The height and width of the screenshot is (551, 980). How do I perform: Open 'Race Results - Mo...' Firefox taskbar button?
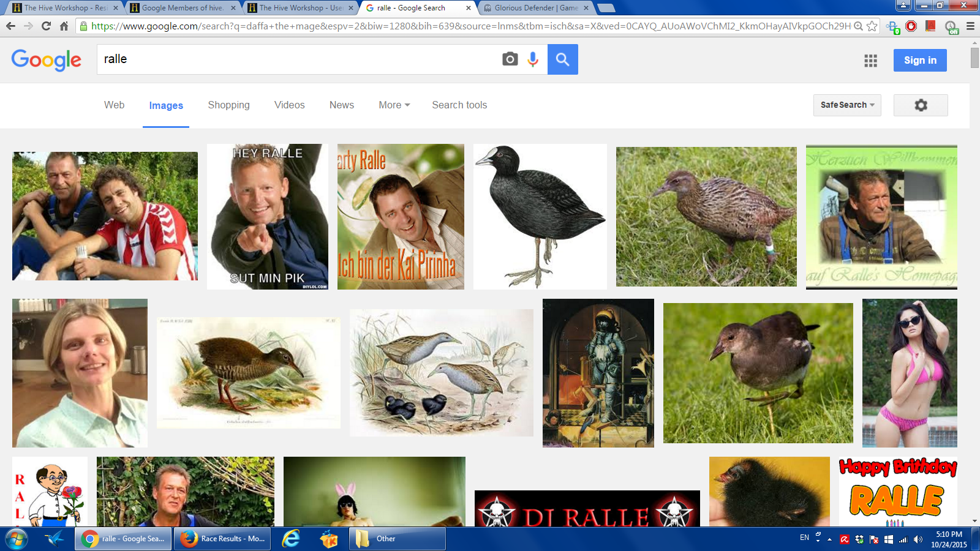[223, 539]
